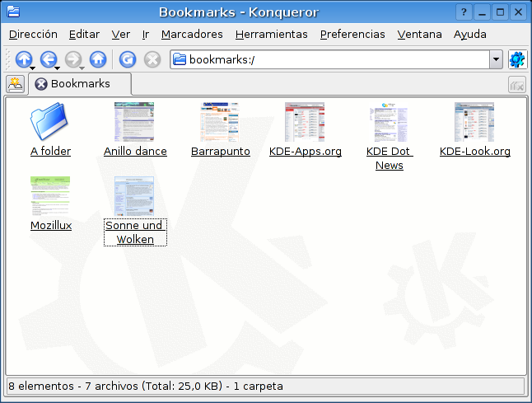This screenshot has width=532, height=403.
Task: Open the Sonne und Wolken label link
Action: click(135, 232)
